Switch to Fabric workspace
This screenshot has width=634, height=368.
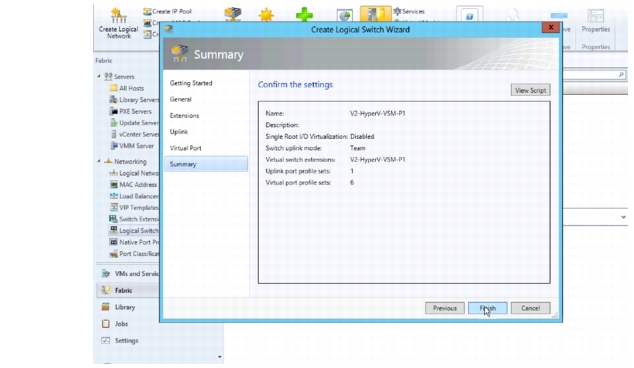coord(128,290)
